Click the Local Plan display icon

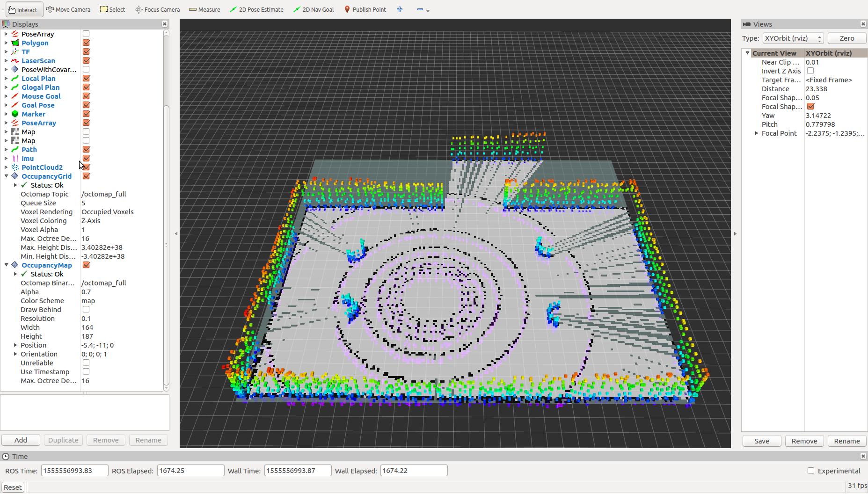coord(15,78)
